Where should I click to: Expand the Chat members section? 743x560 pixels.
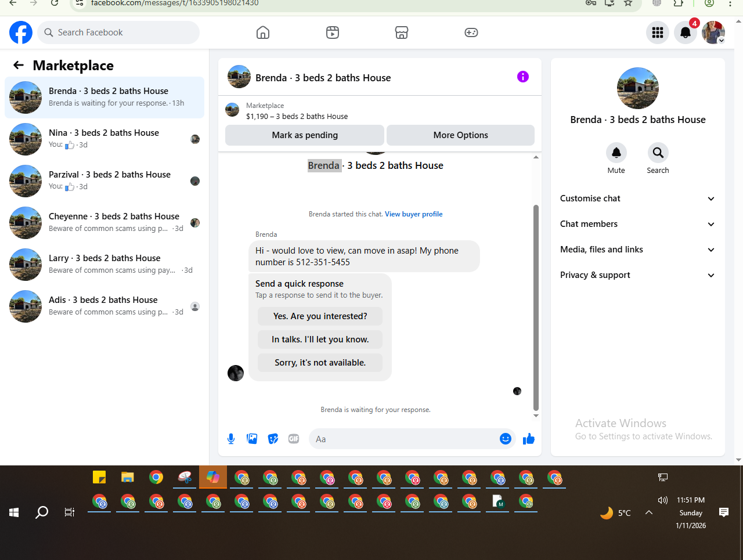(x=637, y=224)
